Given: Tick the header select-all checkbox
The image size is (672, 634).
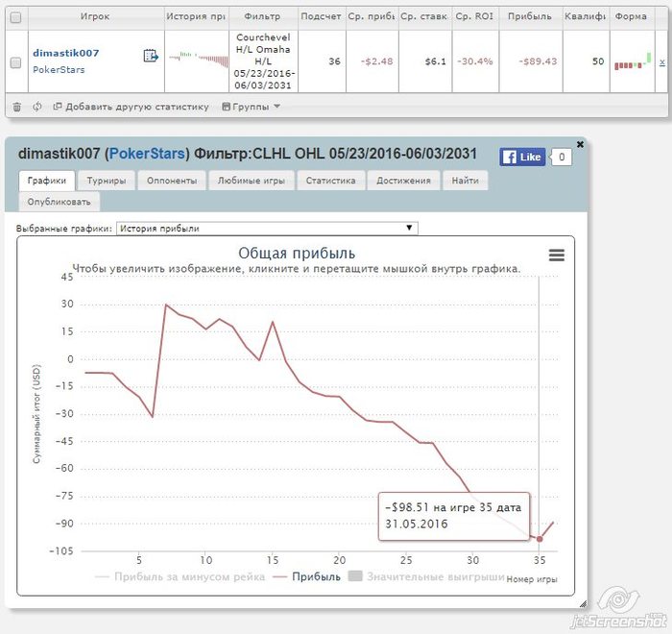Looking at the screenshot, I should (x=16, y=17).
